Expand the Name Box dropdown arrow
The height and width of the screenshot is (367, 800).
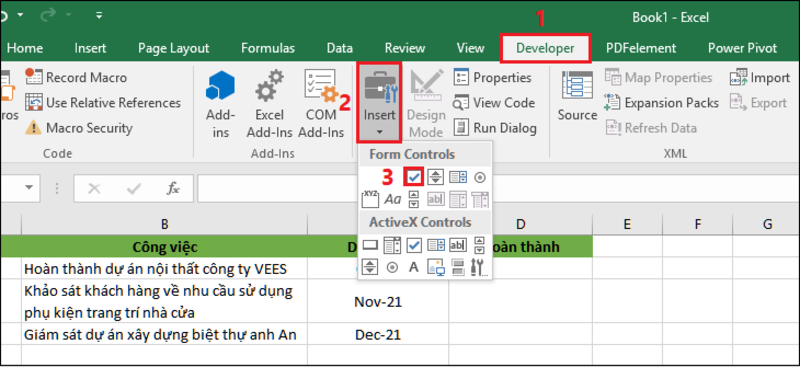pyautogui.click(x=29, y=188)
